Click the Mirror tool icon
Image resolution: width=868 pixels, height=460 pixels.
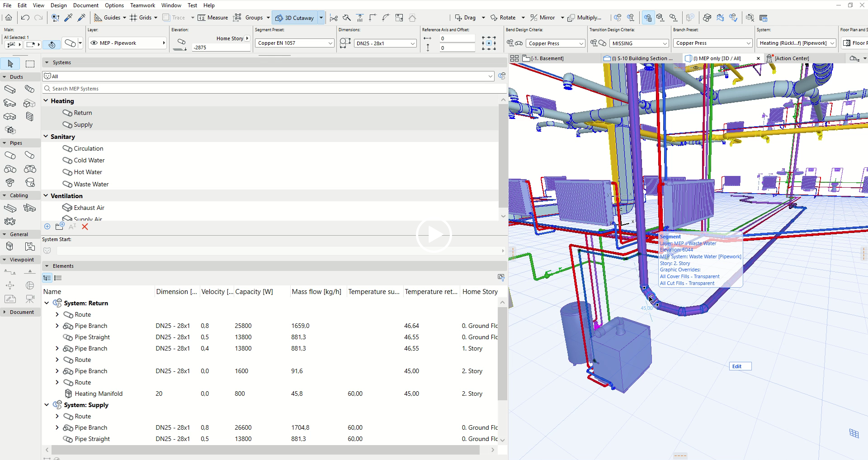[x=534, y=18]
